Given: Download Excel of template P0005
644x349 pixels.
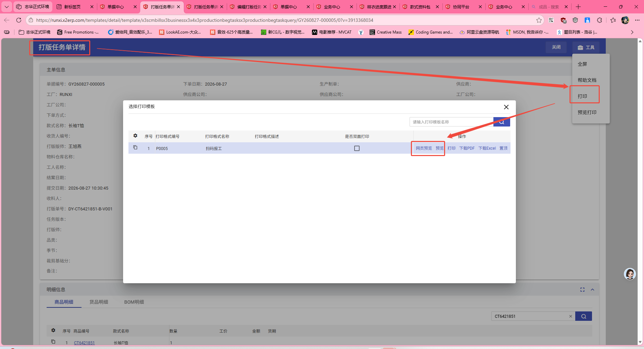Looking at the screenshot, I should click(487, 148).
